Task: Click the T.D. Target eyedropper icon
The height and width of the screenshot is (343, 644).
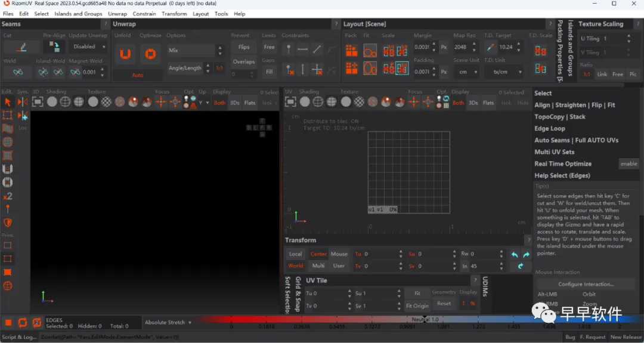Action: pos(490,47)
